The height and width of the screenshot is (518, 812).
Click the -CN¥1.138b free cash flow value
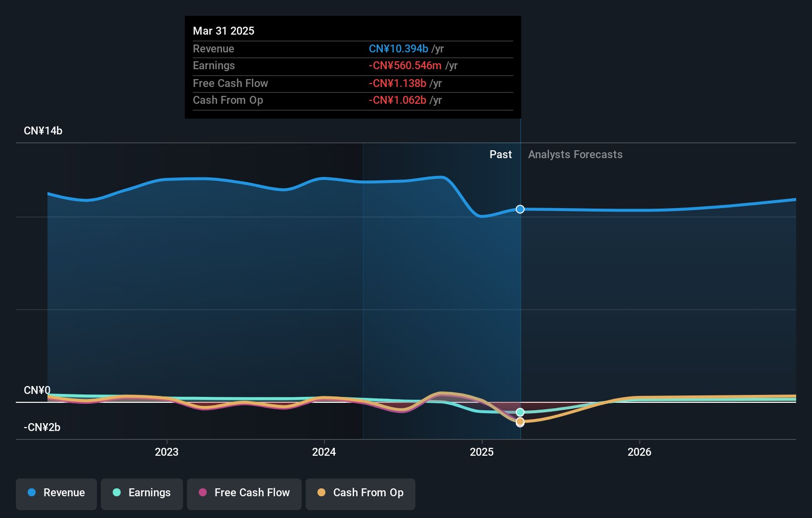tap(398, 84)
